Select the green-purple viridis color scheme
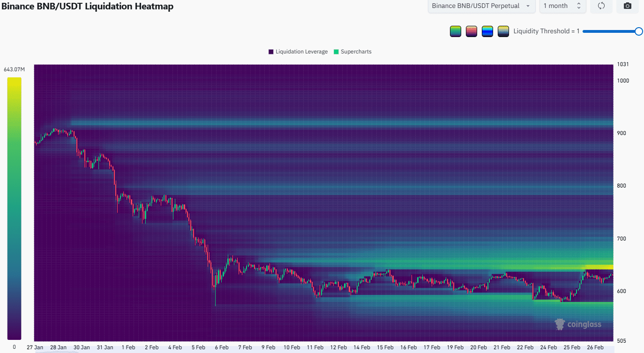This screenshot has height=353, width=644. 455,31
